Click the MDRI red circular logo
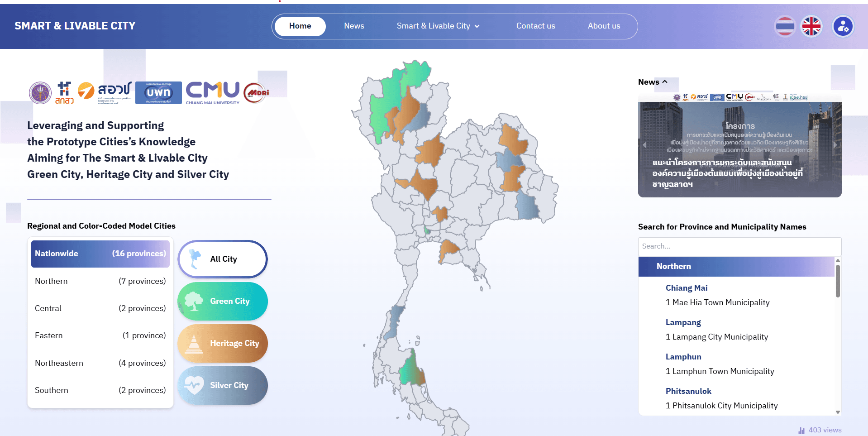The height and width of the screenshot is (436, 868). click(x=256, y=93)
